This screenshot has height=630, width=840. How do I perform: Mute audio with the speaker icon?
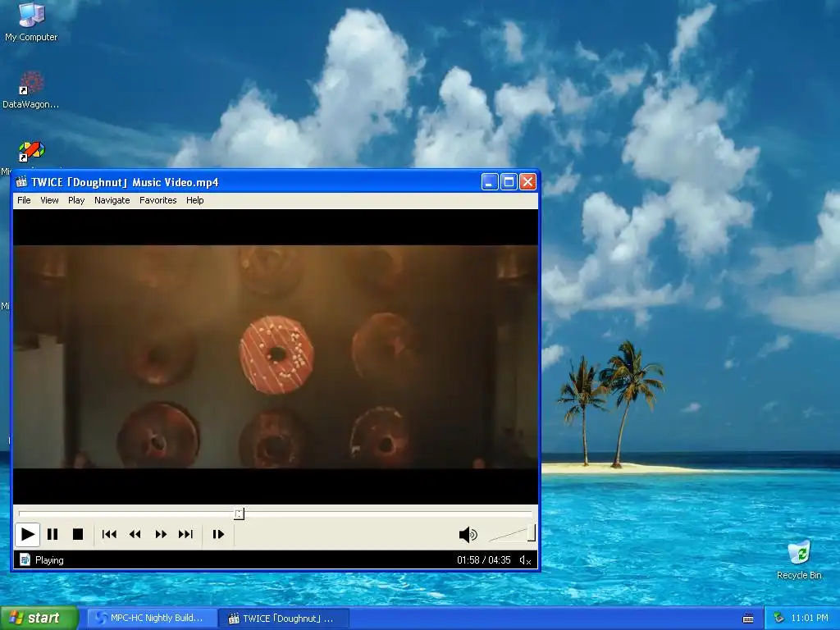(468, 534)
